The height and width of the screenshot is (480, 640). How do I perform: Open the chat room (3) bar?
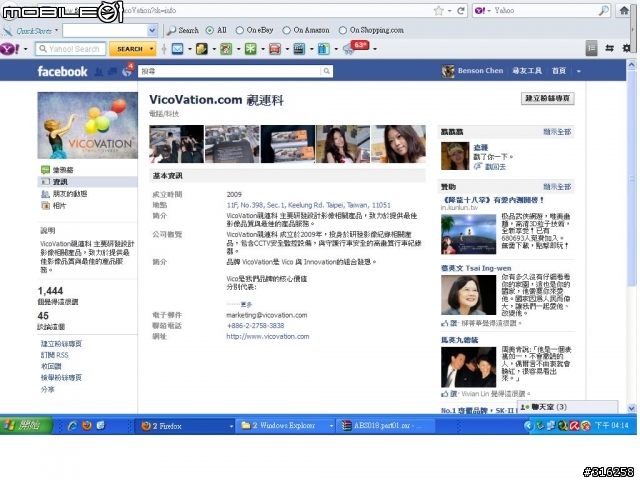click(567, 407)
